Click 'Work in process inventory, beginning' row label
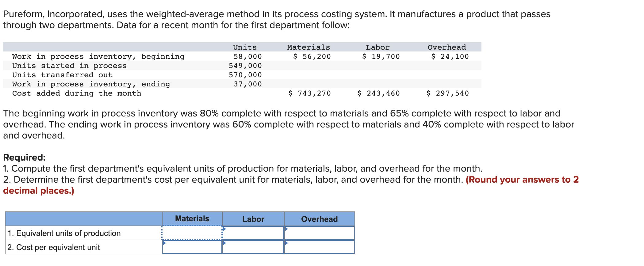This screenshot has height=266, width=644. click(98, 56)
